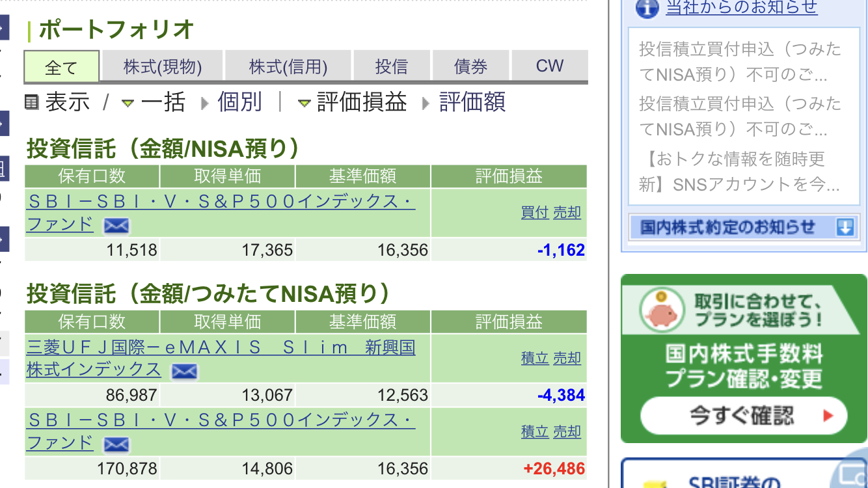
Task: Click the -4,384 評価損益 value
Action: click(x=562, y=395)
